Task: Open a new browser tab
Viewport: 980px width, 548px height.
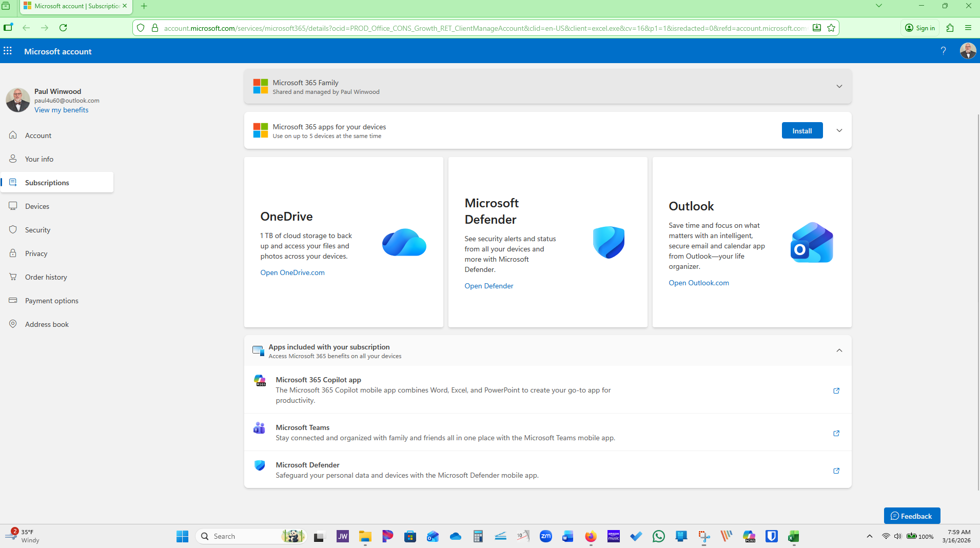Action: coord(144,6)
